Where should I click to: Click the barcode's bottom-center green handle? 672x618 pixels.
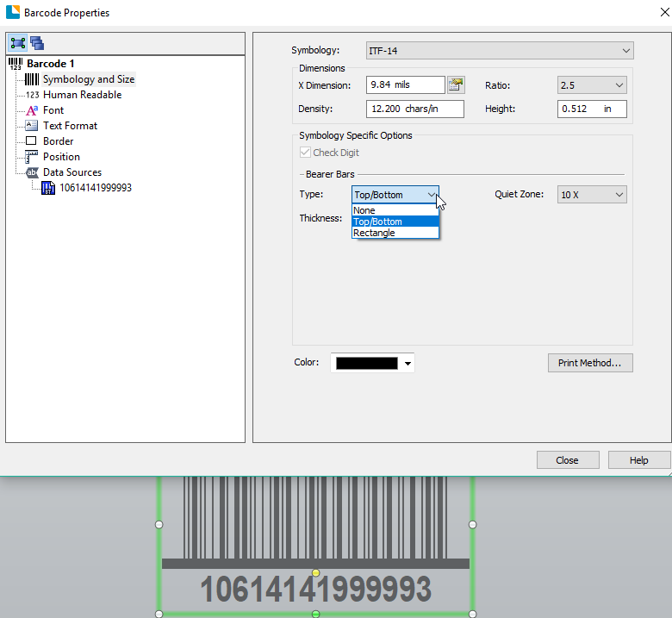tap(316, 614)
